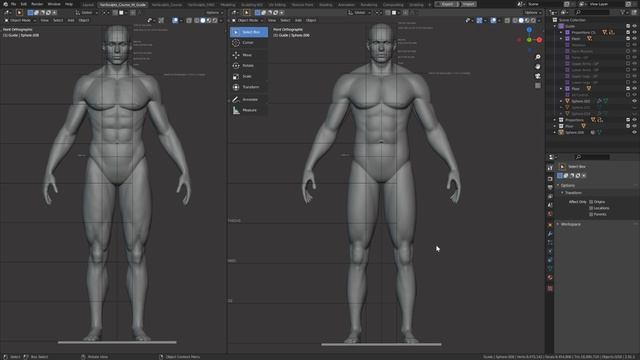Switch perspective/orthographic grid gizmo in right viewport
The width and height of the screenshot is (640, 360).
pyautogui.click(x=538, y=85)
